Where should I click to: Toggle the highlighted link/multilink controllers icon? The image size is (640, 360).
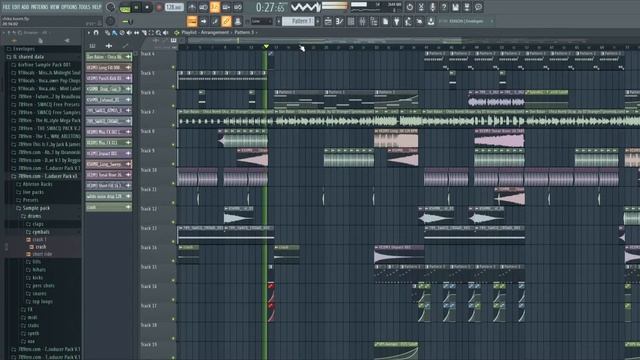226,21
